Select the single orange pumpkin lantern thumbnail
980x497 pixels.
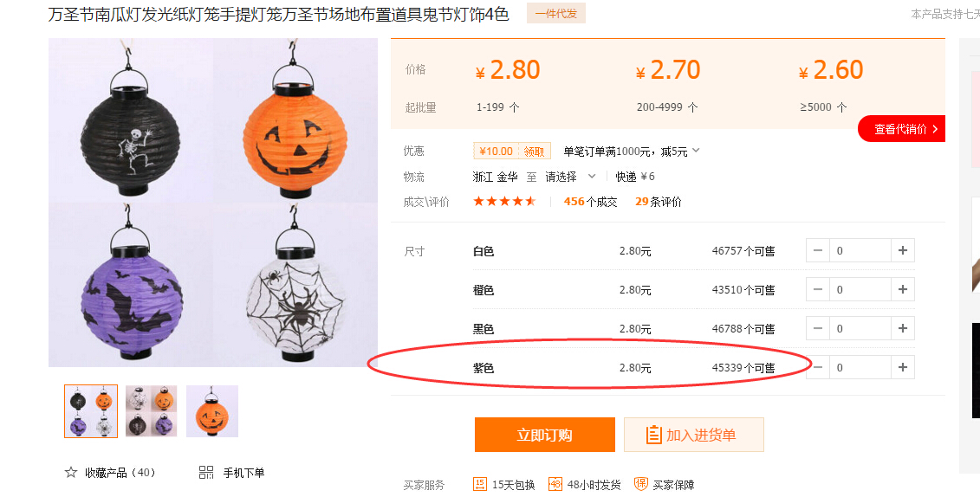click(212, 410)
